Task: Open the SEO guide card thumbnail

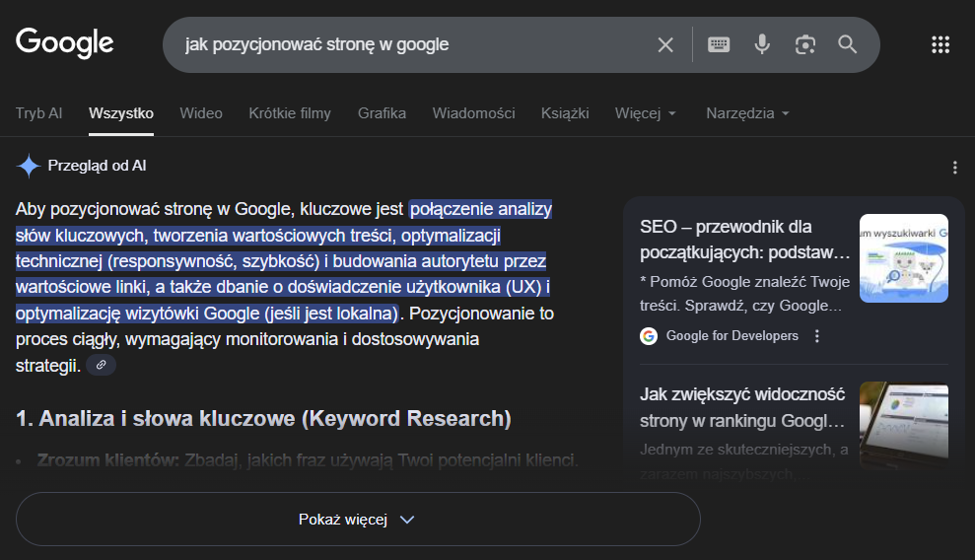Action: (x=903, y=258)
